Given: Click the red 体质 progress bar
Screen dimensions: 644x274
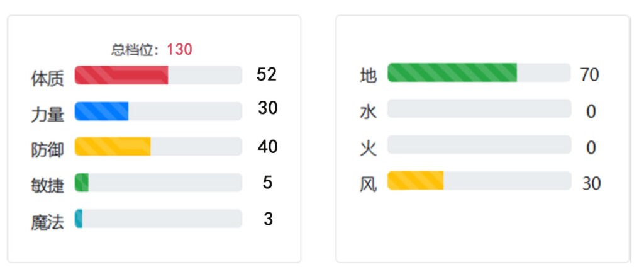Looking at the screenshot, I should [x=158, y=75].
